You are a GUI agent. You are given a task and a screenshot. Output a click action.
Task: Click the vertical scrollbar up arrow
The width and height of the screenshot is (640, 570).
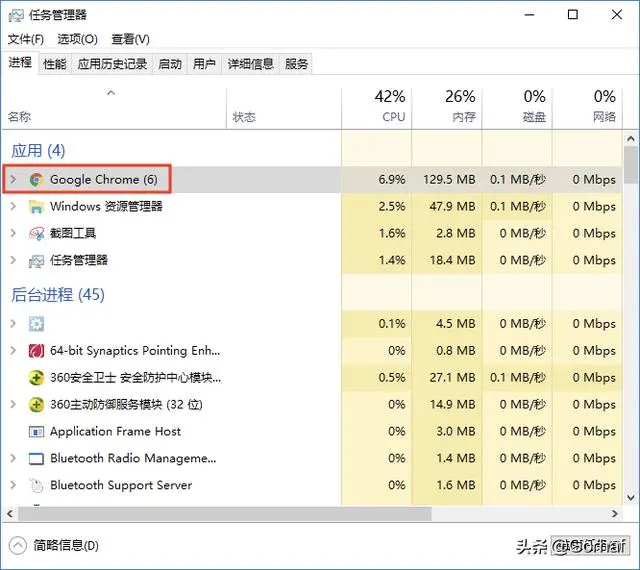point(631,139)
